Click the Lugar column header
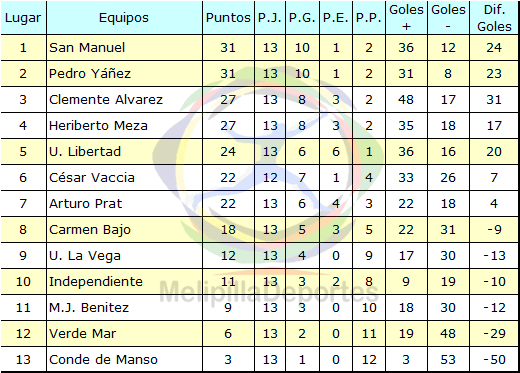Image resolution: width=520 pixels, height=373 pixels. pyautogui.click(x=23, y=18)
